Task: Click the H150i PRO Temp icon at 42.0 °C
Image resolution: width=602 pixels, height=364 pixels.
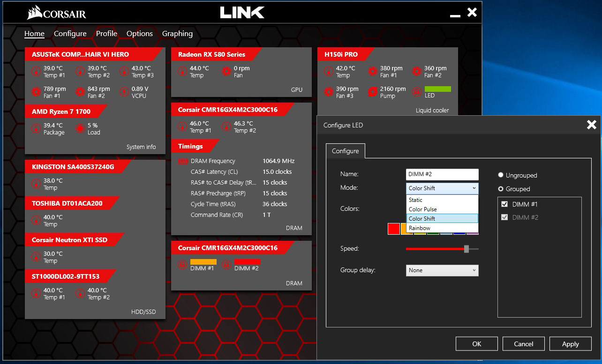Action: [x=329, y=71]
